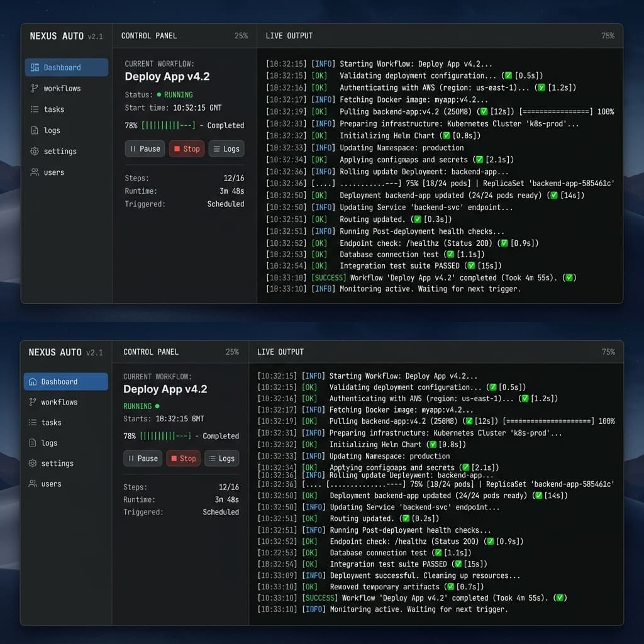Click green check on upper 'Initializing Helm Chart' line

pos(446,136)
